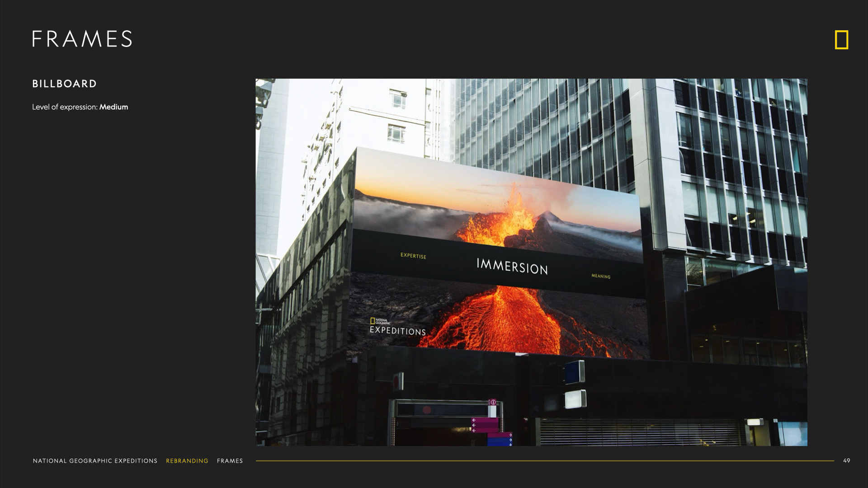Click the blue square hanging sign

(574, 371)
